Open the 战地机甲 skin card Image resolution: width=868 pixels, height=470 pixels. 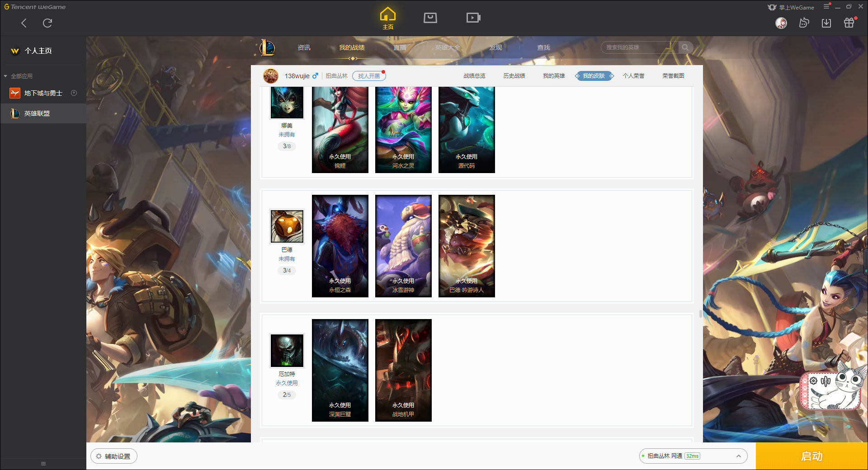(403, 370)
